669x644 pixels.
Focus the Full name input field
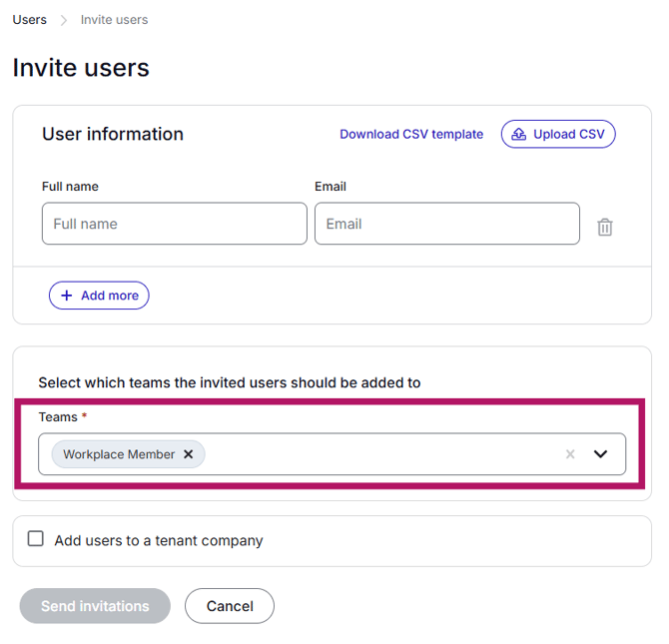[174, 224]
